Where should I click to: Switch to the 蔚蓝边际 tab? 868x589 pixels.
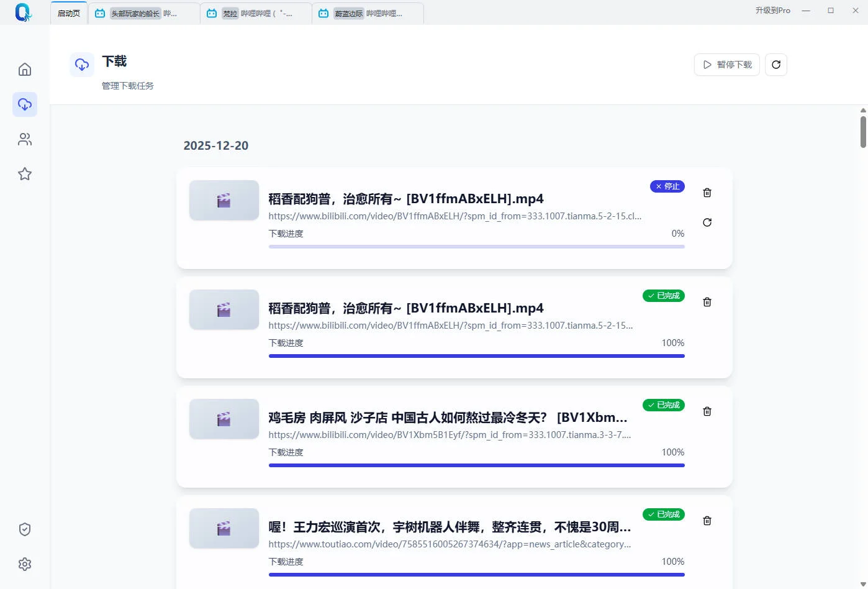366,12
